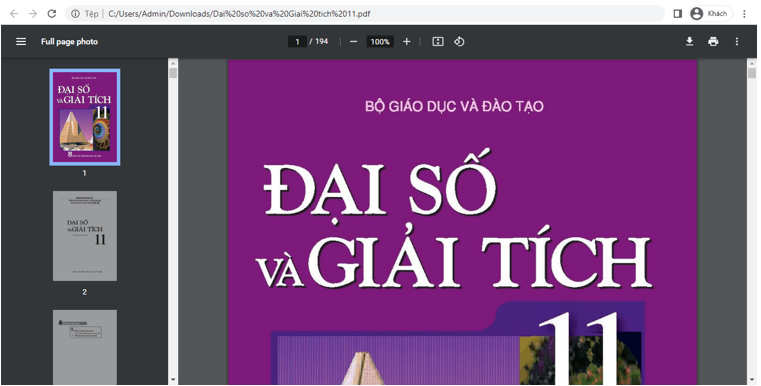Go back using browser back arrow
This screenshot has width=761, height=386.
(14, 14)
